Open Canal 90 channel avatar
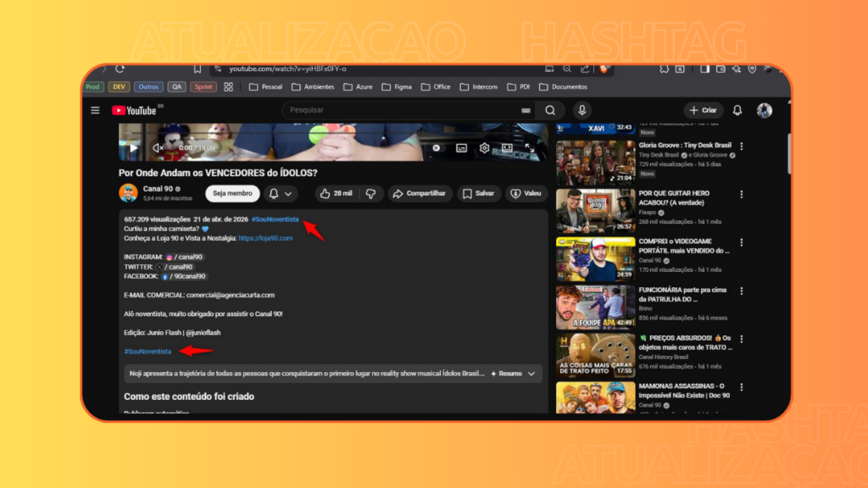 coord(128,193)
